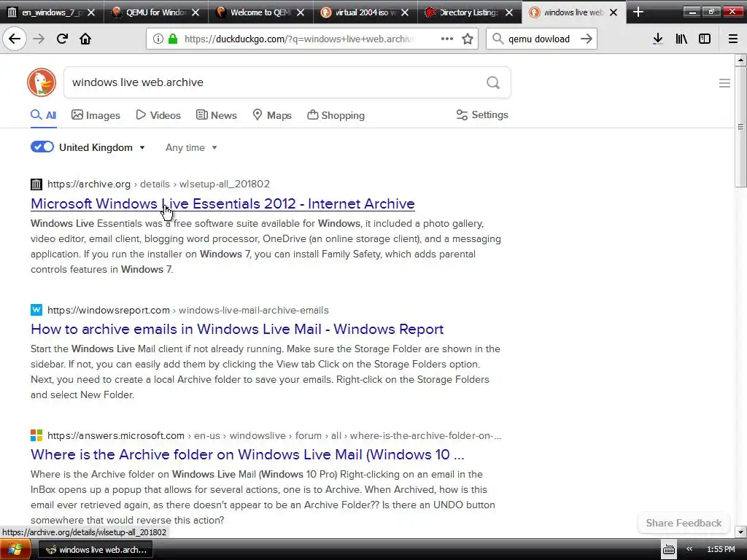Open the Firefox hamburger menu
This screenshot has width=747, height=560.
click(733, 39)
